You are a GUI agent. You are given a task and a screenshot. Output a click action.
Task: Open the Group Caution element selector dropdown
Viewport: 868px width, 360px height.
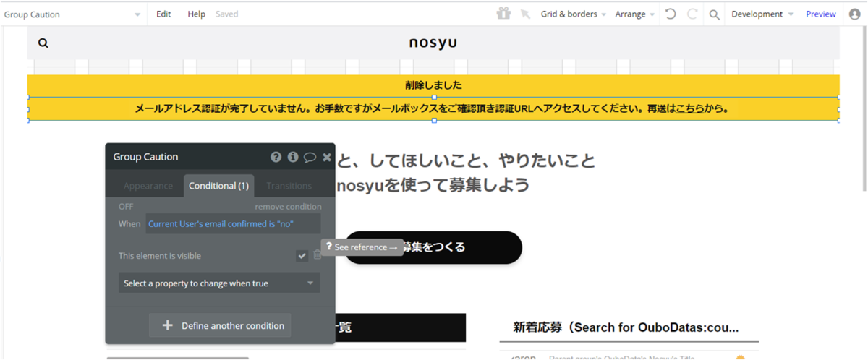(x=72, y=14)
